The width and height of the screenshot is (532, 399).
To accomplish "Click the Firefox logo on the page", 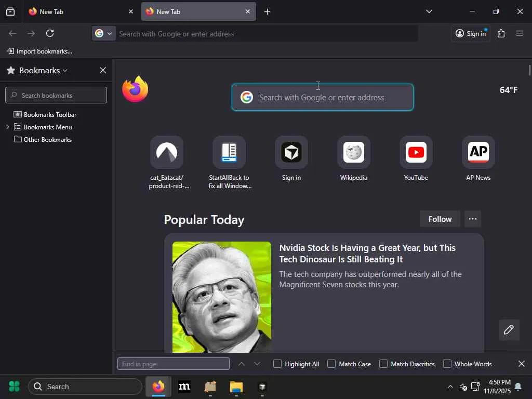I will point(135,89).
